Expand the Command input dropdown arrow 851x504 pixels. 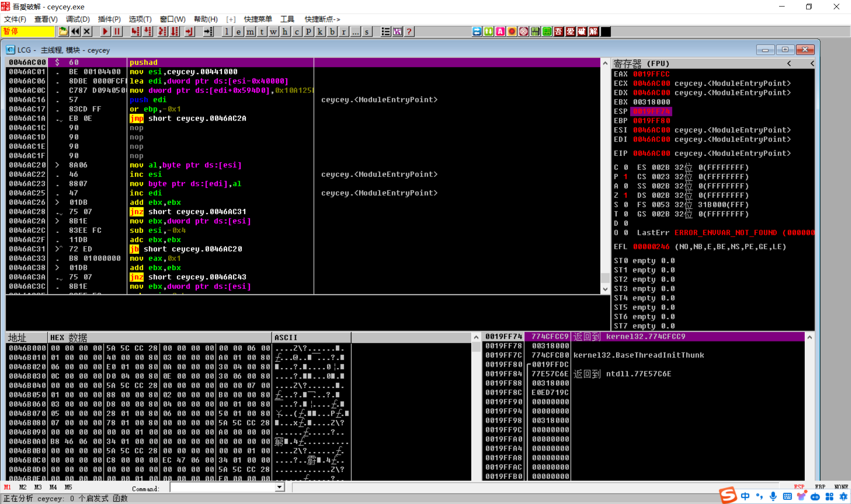279,488
